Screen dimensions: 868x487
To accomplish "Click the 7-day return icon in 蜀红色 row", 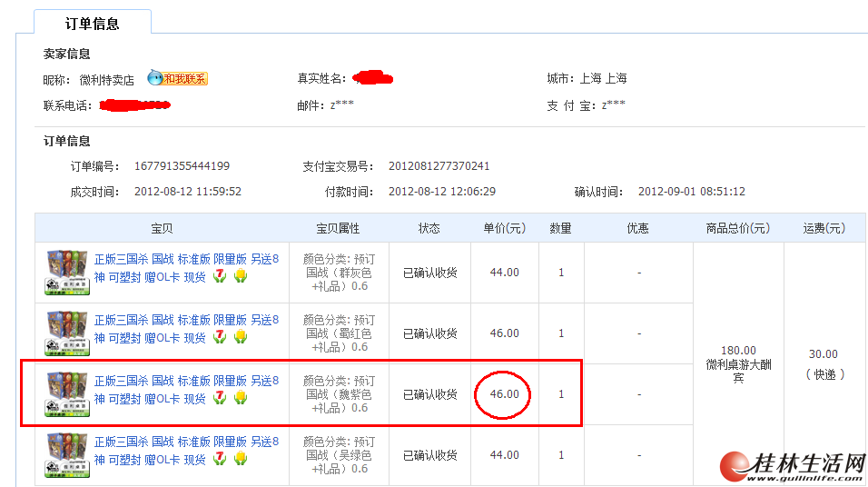I will click(x=220, y=337).
